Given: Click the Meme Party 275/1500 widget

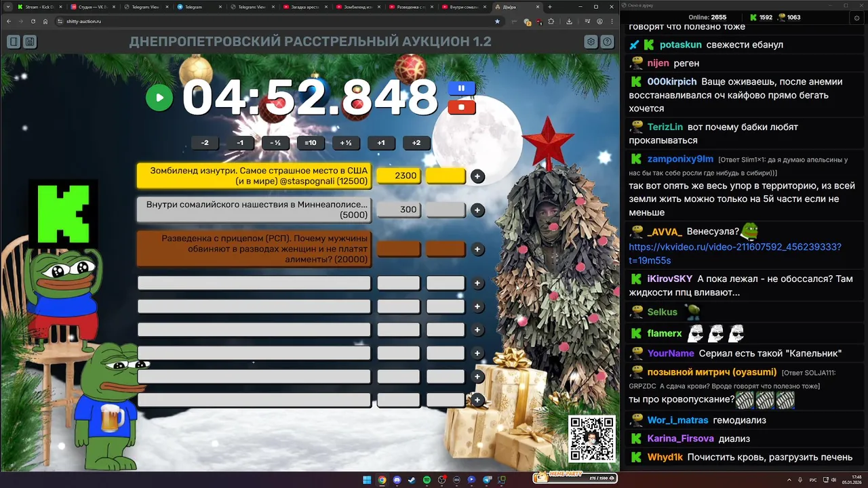Looking at the screenshot, I should [x=575, y=477].
